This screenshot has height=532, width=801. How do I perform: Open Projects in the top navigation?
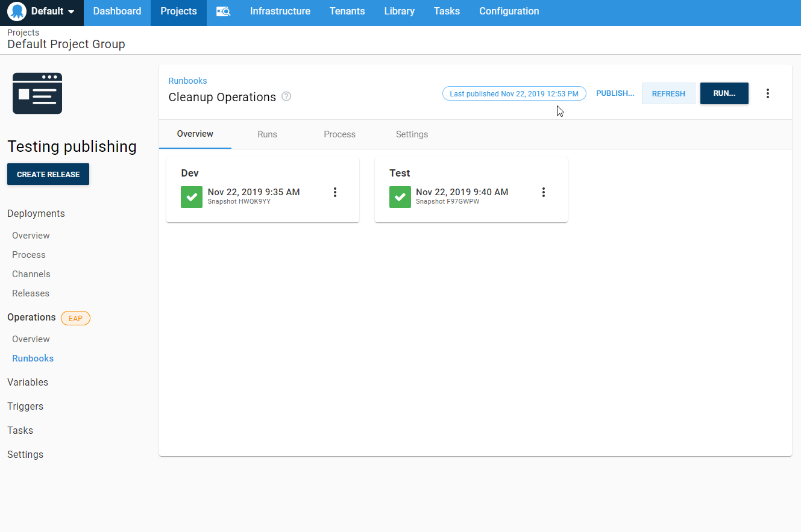178,11
